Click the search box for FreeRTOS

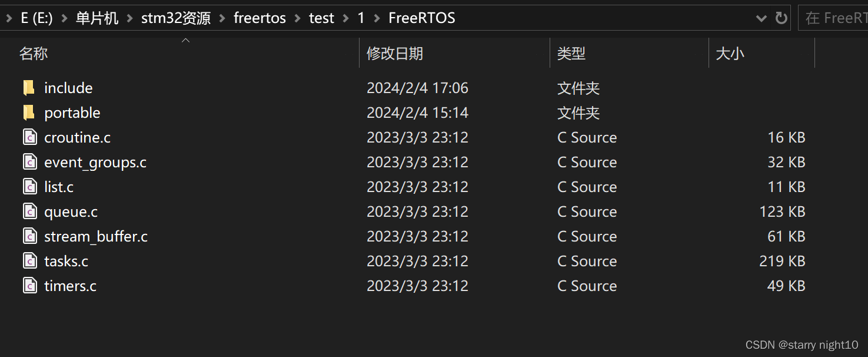[x=833, y=18]
